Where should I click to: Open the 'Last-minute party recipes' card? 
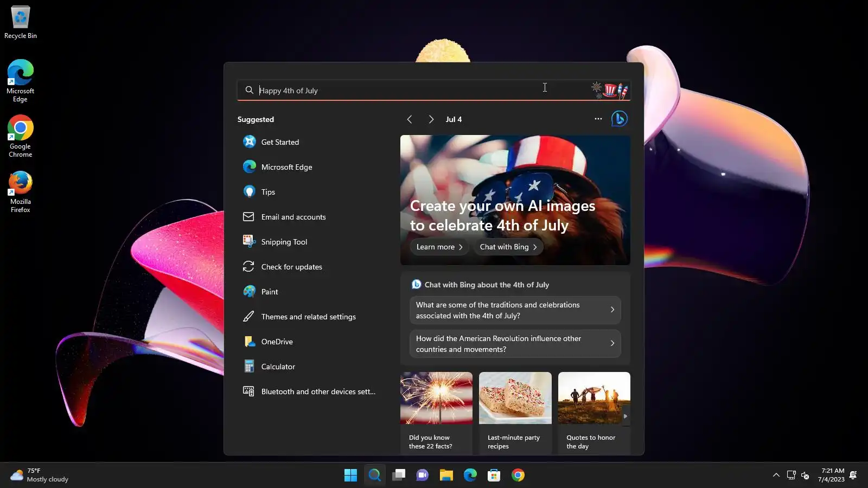[x=515, y=413]
